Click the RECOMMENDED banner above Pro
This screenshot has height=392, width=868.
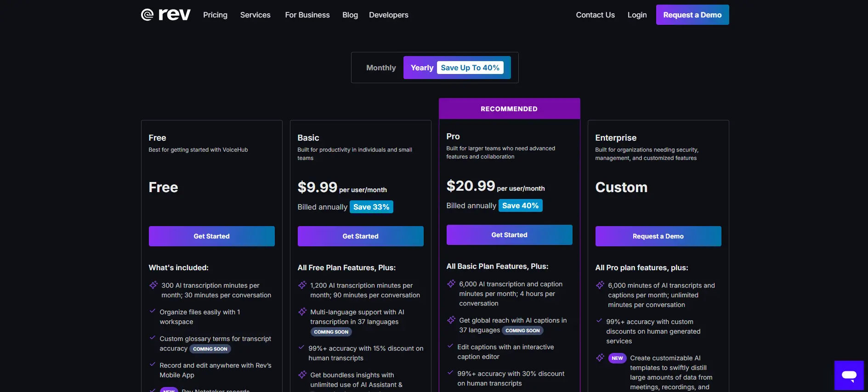point(510,108)
